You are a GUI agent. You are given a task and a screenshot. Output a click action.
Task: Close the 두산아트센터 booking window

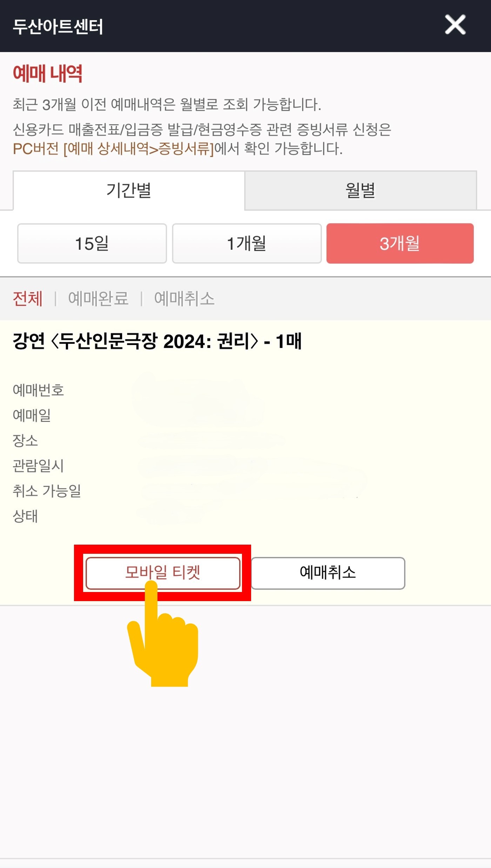pos(455,25)
